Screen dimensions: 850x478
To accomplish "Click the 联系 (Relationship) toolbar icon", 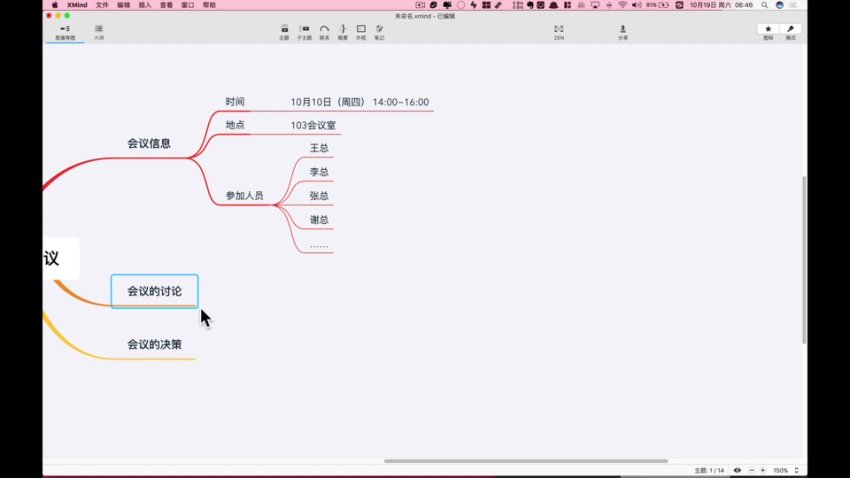I will click(x=324, y=30).
